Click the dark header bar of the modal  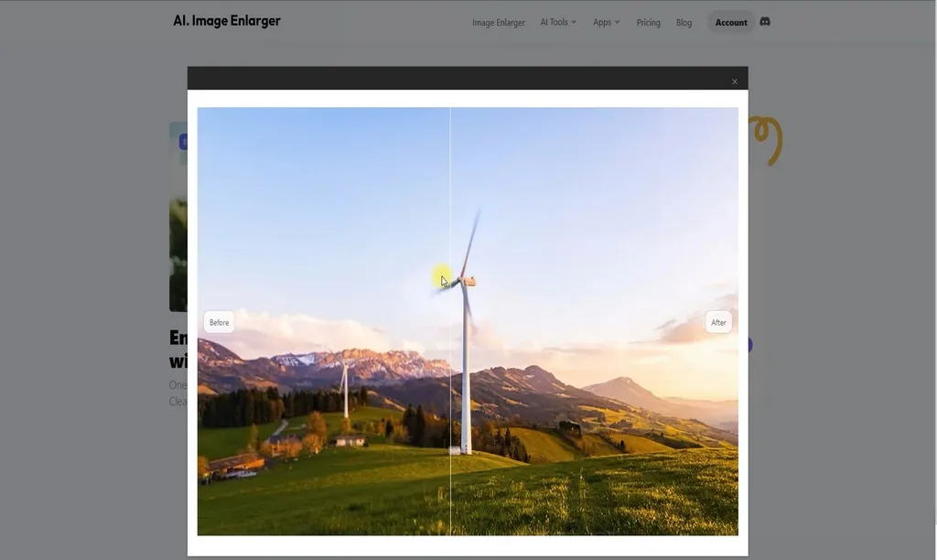click(458, 79)
